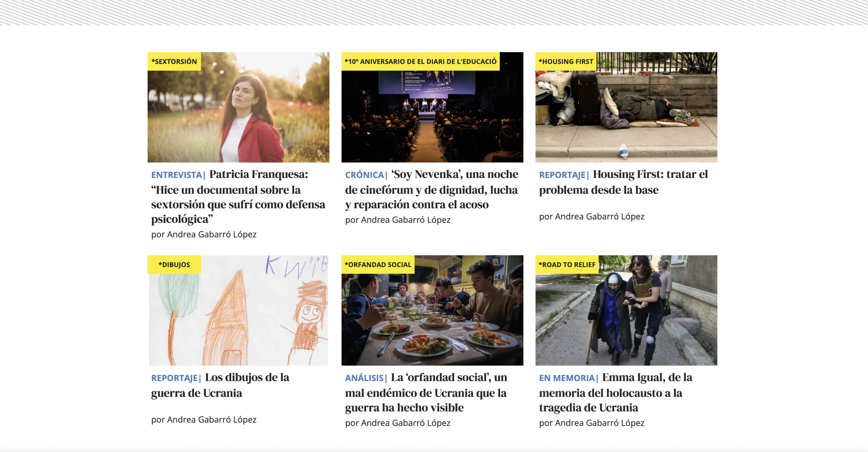This screenshot has height=452, width=868.
Task: Select the *HOUSING FIRST yellow label
Action: pos(566,61)
